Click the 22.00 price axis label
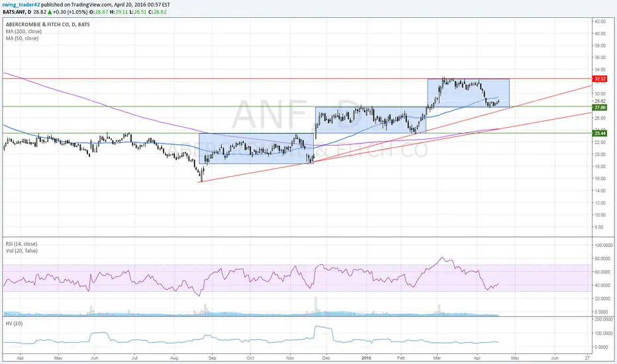Screen dimensions: 617x364 [x=600, y=142]
